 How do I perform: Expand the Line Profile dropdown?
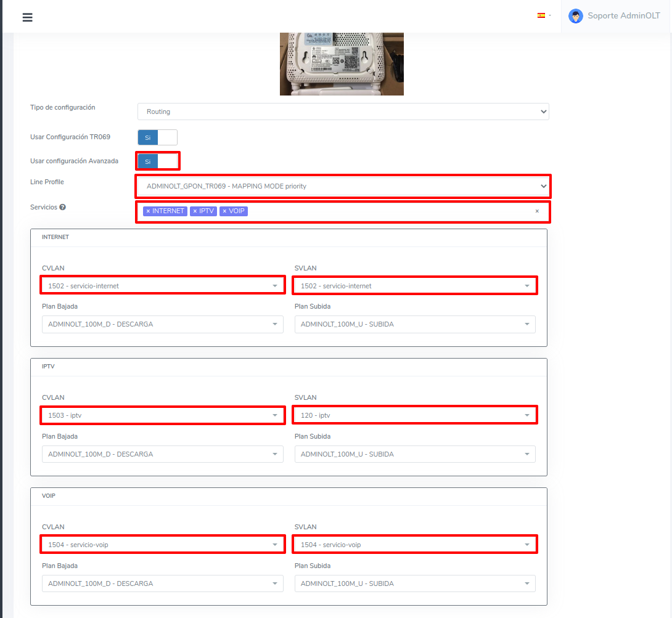click(x=343, y=186)
